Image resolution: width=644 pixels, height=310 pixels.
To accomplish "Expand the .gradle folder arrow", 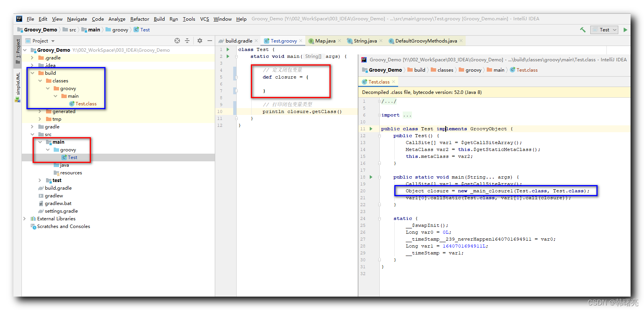I will tap(32, 58).
